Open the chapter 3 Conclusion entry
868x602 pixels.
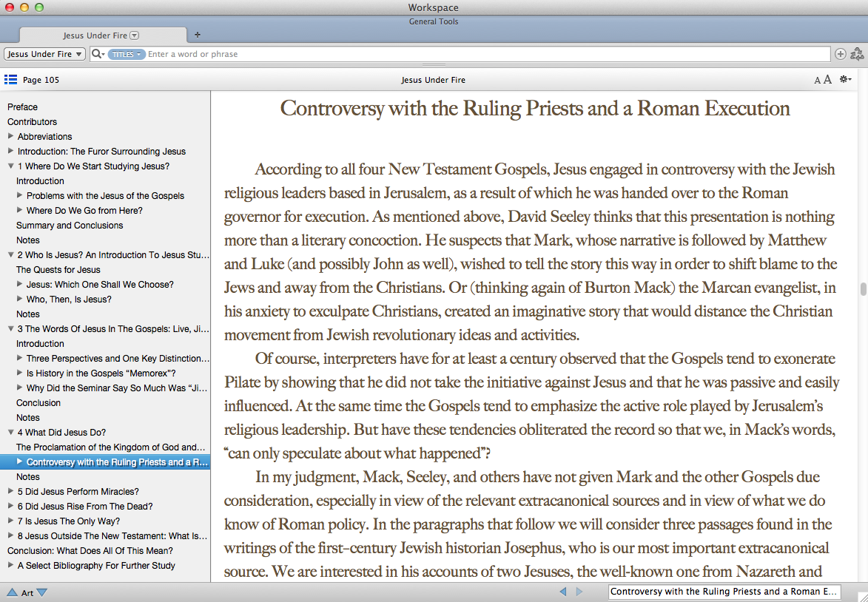pyautogui.click(x=38, y=403)
